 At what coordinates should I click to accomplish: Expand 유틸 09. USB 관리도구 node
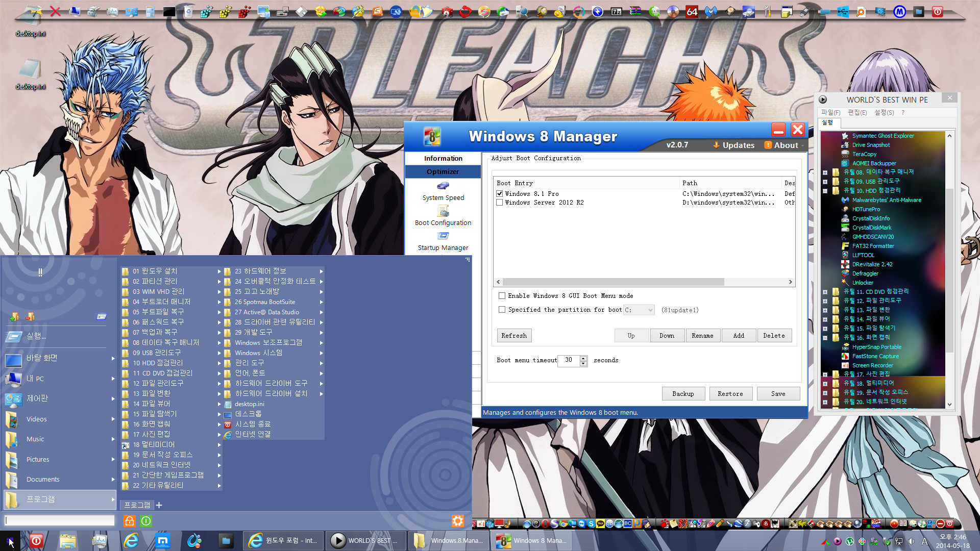point(825,182)
